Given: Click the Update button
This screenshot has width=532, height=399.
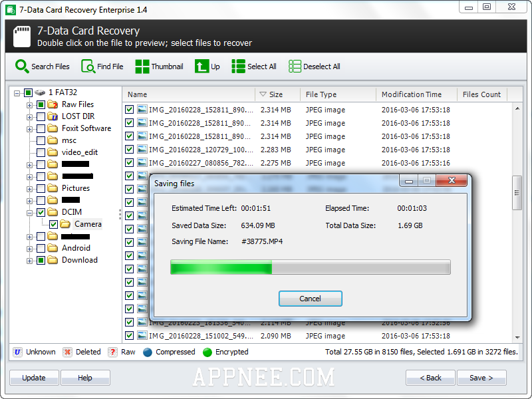Looking at the screenshot, I should [x=34, y=378].
